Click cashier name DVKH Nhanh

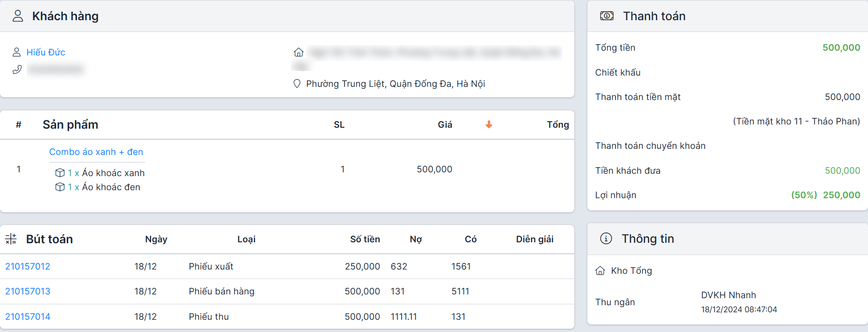click(729, 295)
